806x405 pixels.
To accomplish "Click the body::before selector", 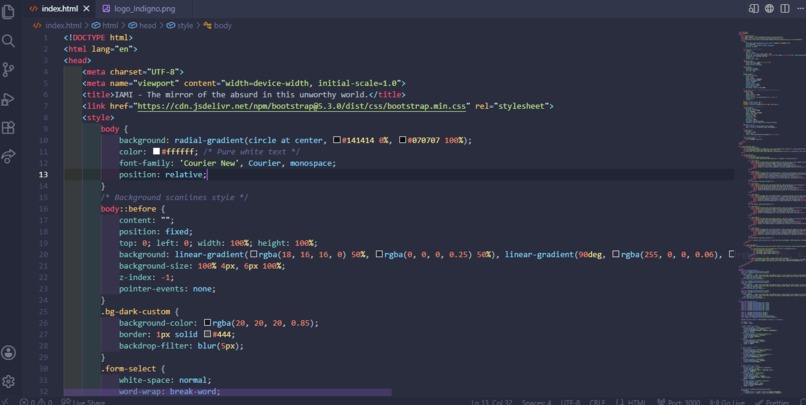I will (129, 209).
